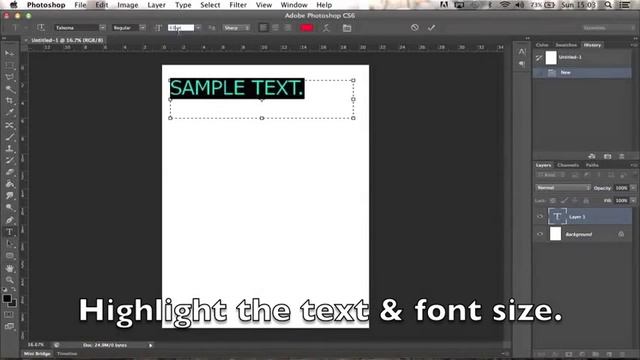Screen dimensions: 640x360
Task: Open the Mini Bridge tab
Action: [37, 354]
